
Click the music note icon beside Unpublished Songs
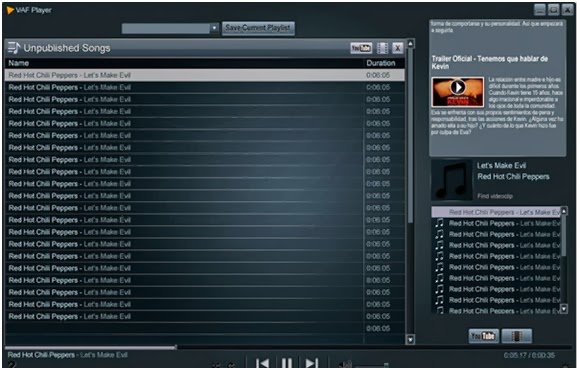coord(14,48)
